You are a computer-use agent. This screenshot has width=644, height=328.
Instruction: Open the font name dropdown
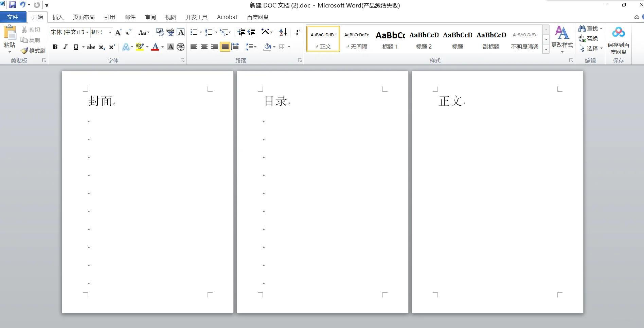point(87,32)
